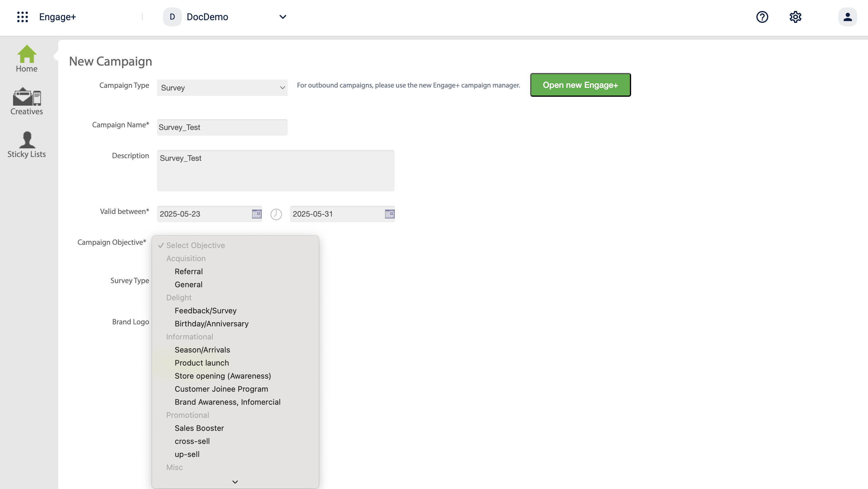Click Open new Engage+ button

pos(580,85)
